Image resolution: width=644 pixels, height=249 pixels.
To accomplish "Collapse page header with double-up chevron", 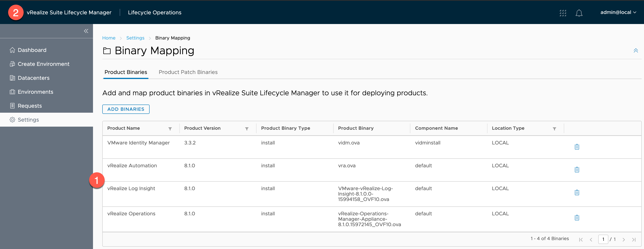I will click(636, 51).
